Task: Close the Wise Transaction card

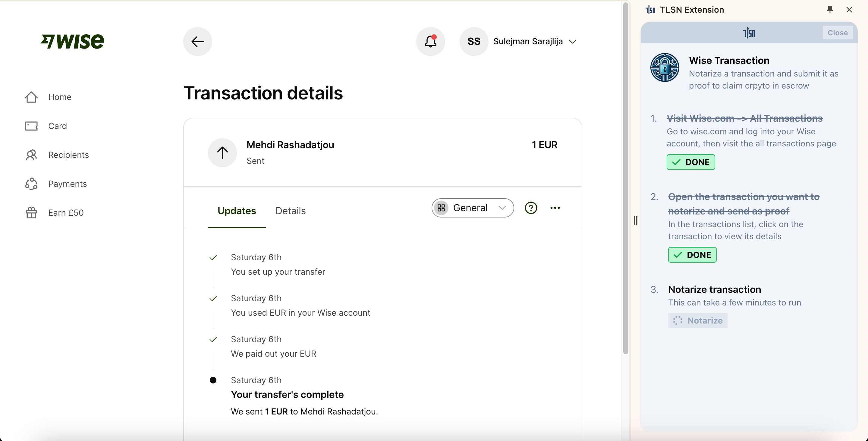Action: (x=838, y=32)
